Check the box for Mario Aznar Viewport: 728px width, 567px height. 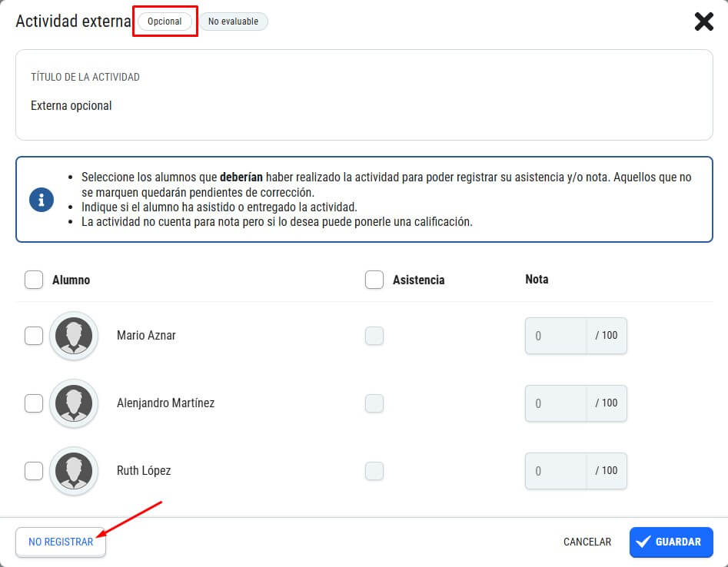coord(33,336)
